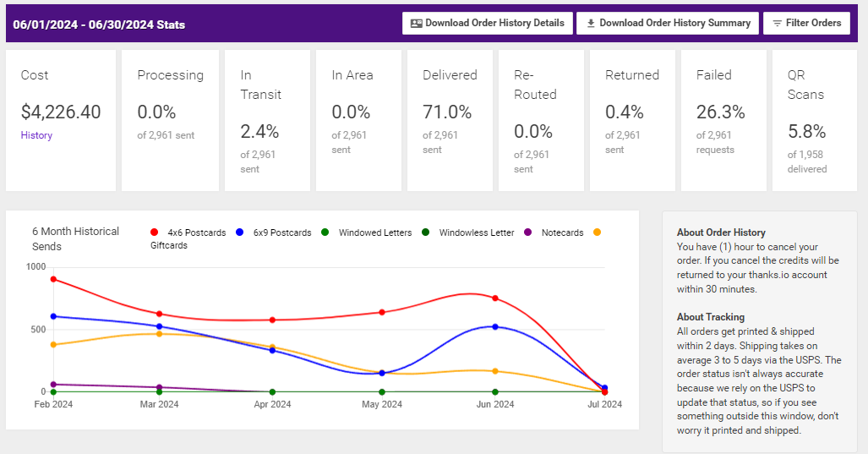Click the red 4x6 Postcards legend dot
868x454 pixels.
[155, 232]
